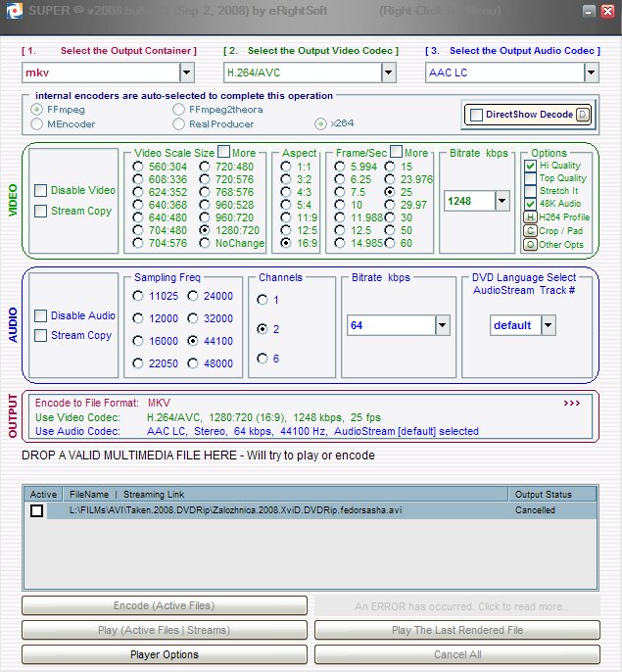622x672 pixels.
Task: Click the >>> output arrows
Action: click(x=572, y=403)
